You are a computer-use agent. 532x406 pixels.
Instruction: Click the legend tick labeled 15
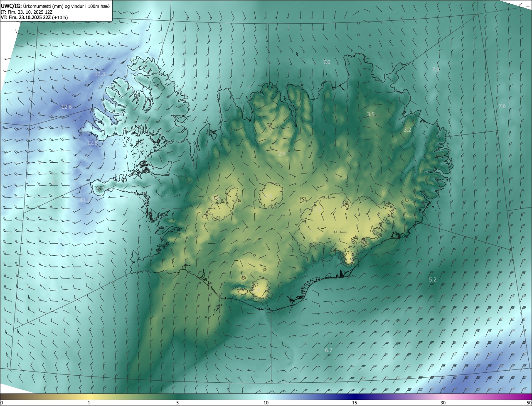355,403
